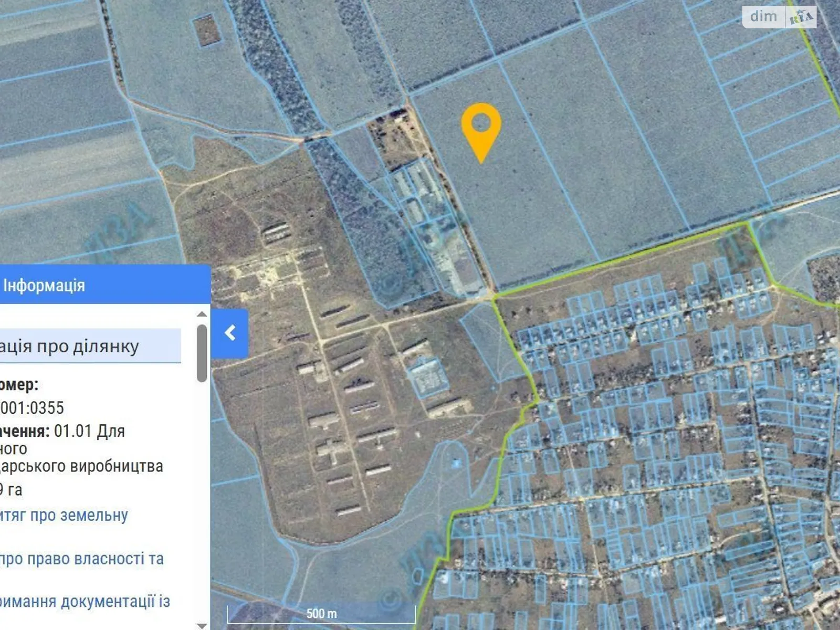Open the 'итяг про земельну' link

(64, 516)
